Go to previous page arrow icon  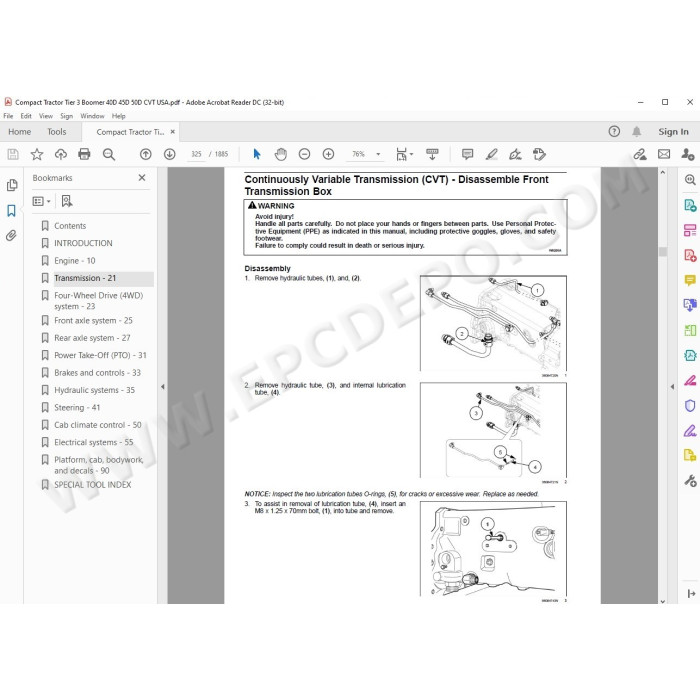[x=146, y=154]
